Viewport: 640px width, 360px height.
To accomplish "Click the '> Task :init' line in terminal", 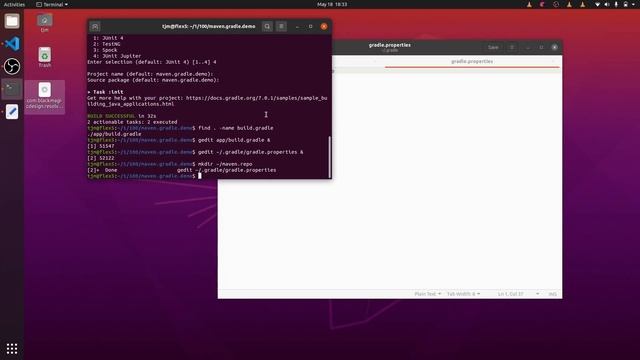I will click(105, 92).
